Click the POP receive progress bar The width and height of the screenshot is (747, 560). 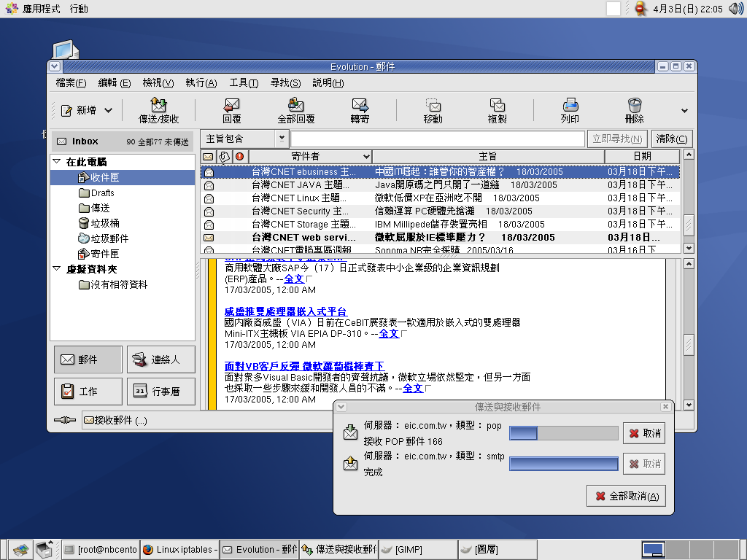click(x=564, y=433)
